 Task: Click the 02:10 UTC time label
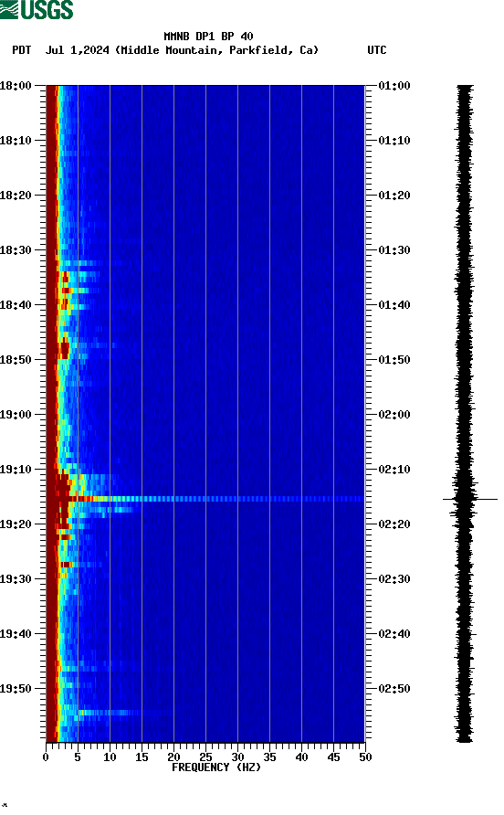pos(394,470)
